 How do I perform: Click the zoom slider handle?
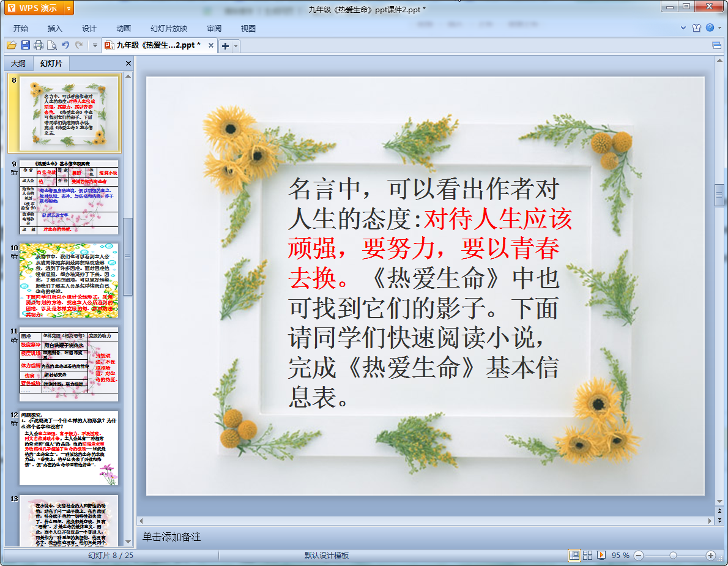point(673,556)
